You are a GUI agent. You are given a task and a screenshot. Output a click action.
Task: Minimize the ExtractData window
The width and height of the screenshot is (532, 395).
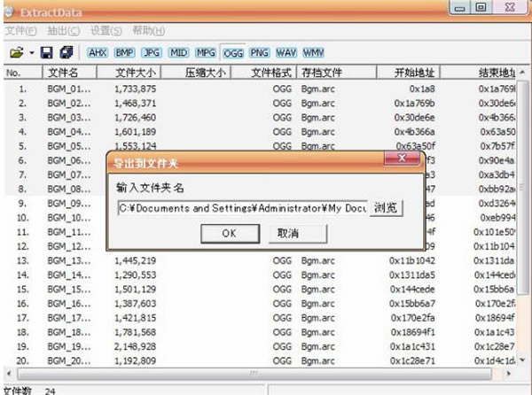(459, 7)
